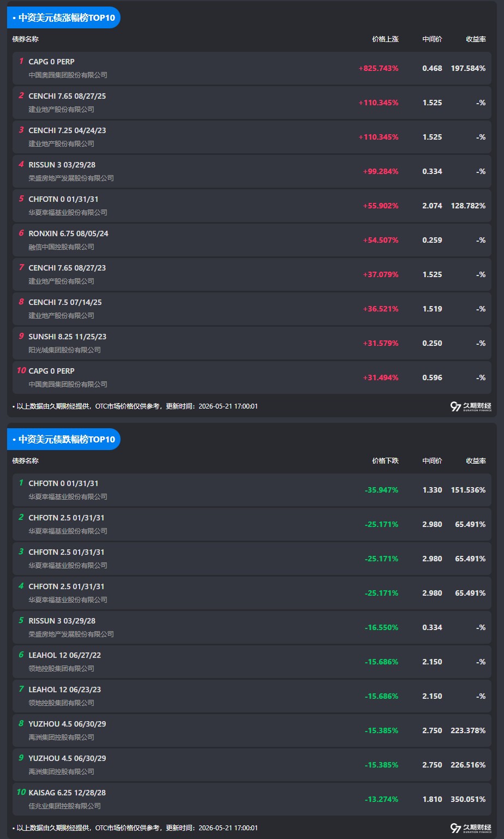Select RISSUN 3 03/29/28 in the losers list

(62, 621)
